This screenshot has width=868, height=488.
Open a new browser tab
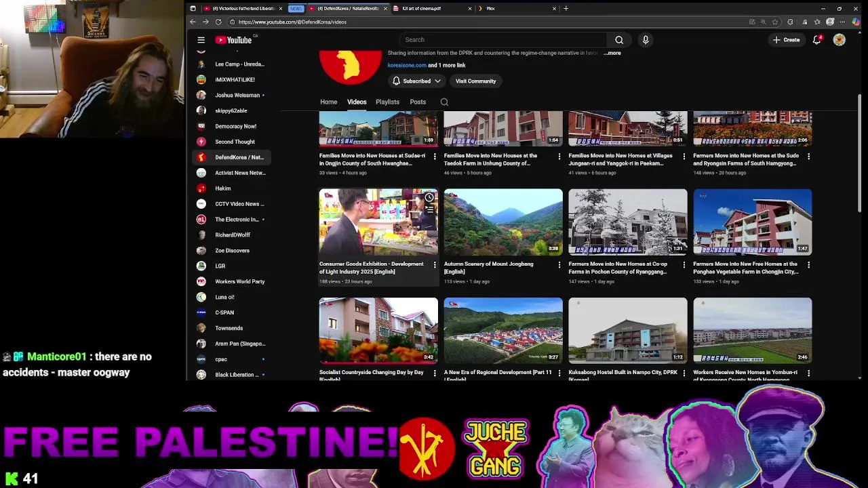(x=566, y=8)
